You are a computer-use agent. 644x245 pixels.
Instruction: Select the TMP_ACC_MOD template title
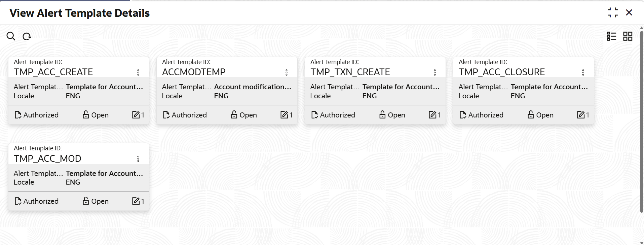[47, 158]
